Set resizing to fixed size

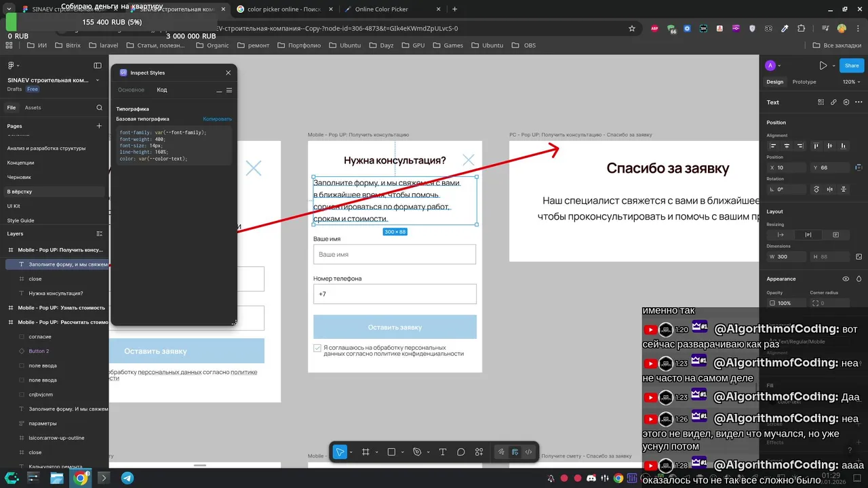point(835,235)
